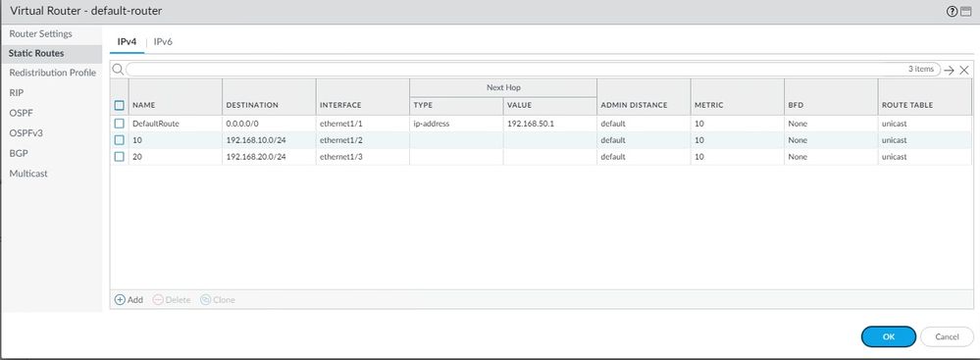Click the ethernet1/1 interface cell
The height and width of the screenshot is (360, 980).
pos(341,124)
